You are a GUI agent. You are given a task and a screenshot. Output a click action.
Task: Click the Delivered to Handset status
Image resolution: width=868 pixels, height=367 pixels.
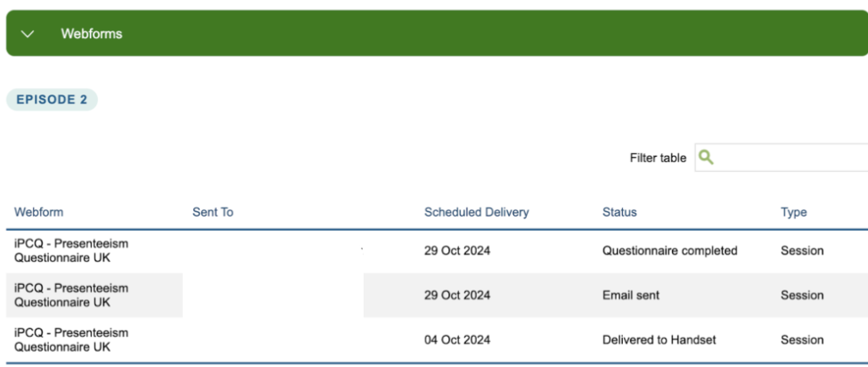click(x=659, y=339)
